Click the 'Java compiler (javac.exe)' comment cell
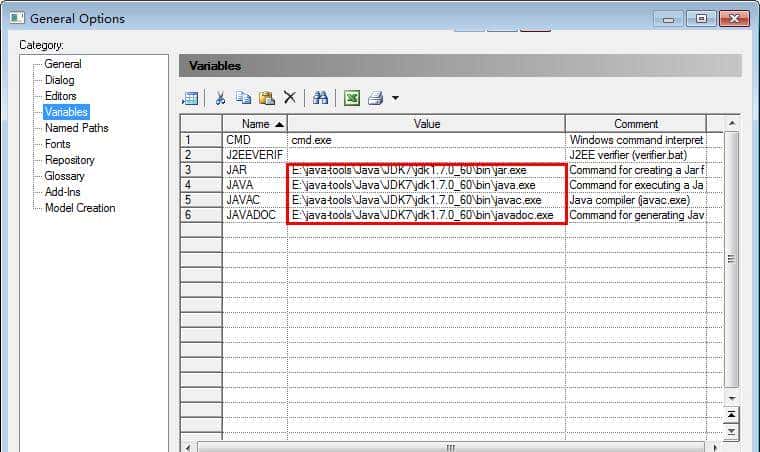 click(x=636, y=200)
